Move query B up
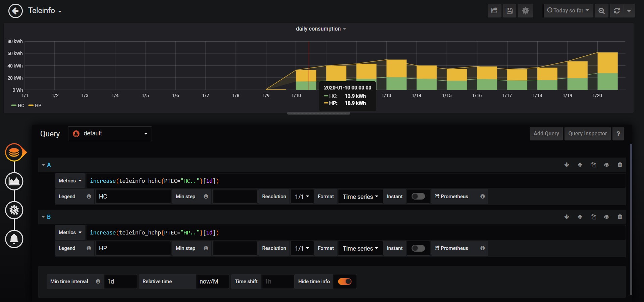Viewport: 644px width, 302px height. click(x=580, y=217)
